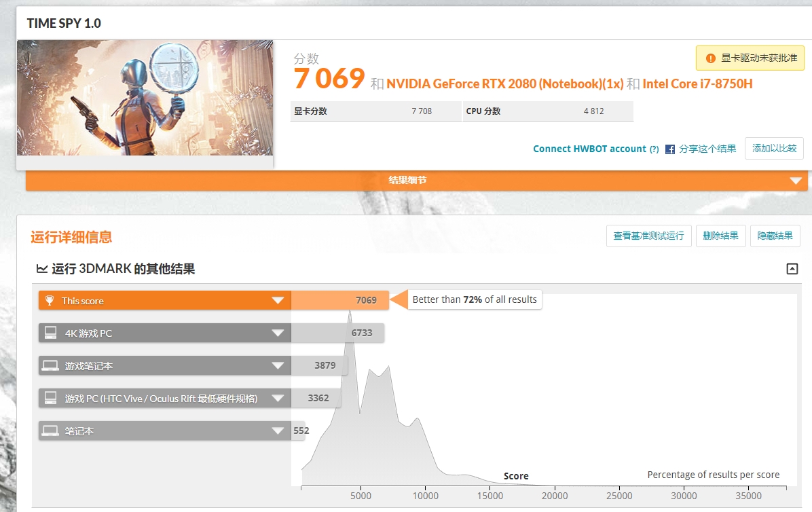Click the laptop icon beside 游戏笔记本
The width and height of the screenshot is (812, 512).
(x=51, y=365)
